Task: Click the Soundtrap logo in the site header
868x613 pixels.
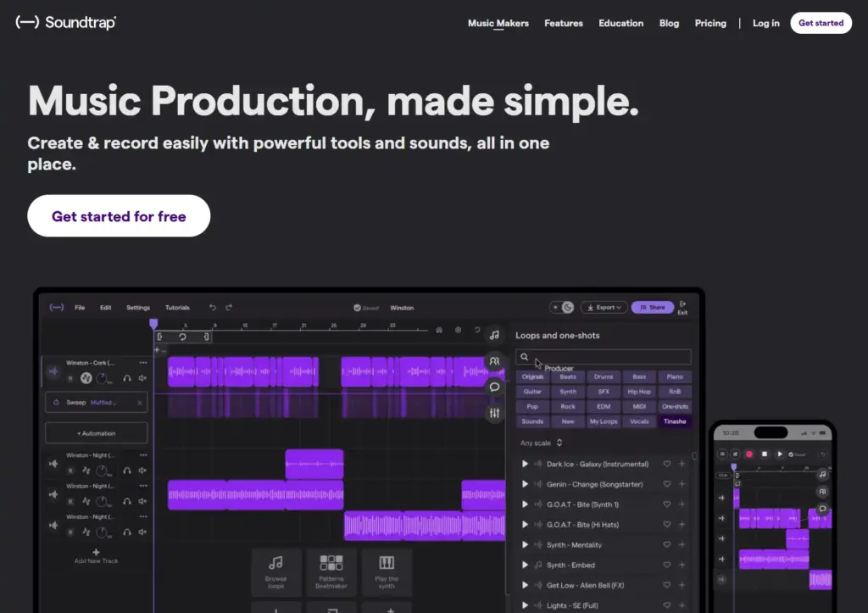Action: (x=66, y=22)
